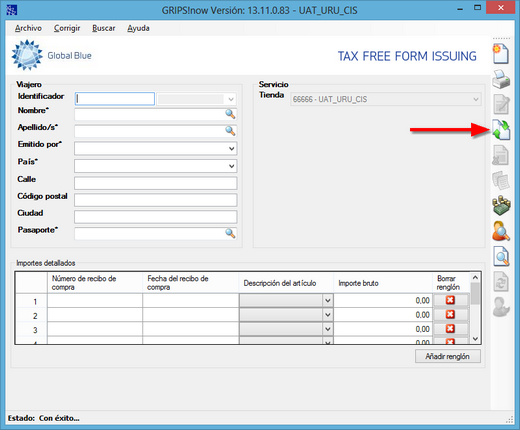Delete row 3 with red X
This screenshot has width=520, height=430.
tap(450, 329)
